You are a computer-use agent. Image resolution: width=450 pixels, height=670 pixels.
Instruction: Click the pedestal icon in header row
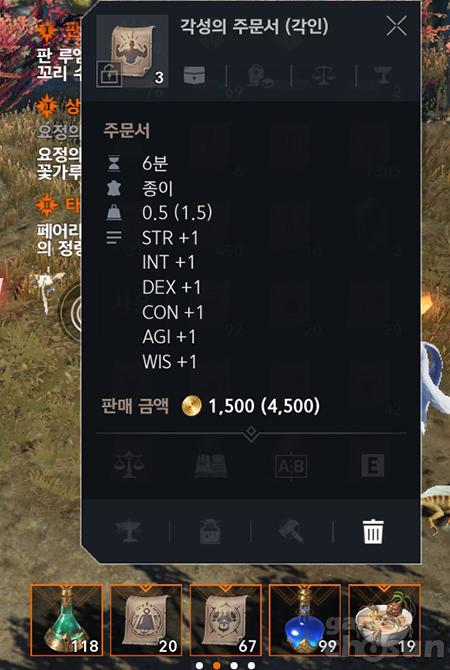click(x=382, y=75)
